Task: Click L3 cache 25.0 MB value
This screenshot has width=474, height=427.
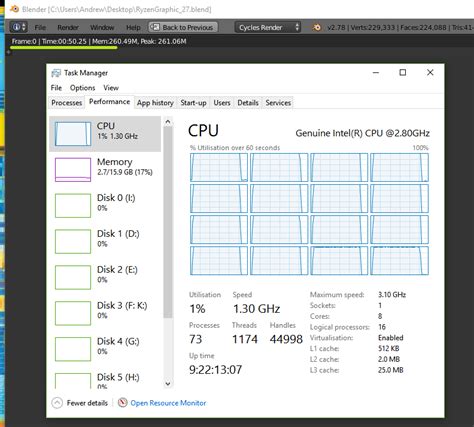Action: [x=391, y=370]
